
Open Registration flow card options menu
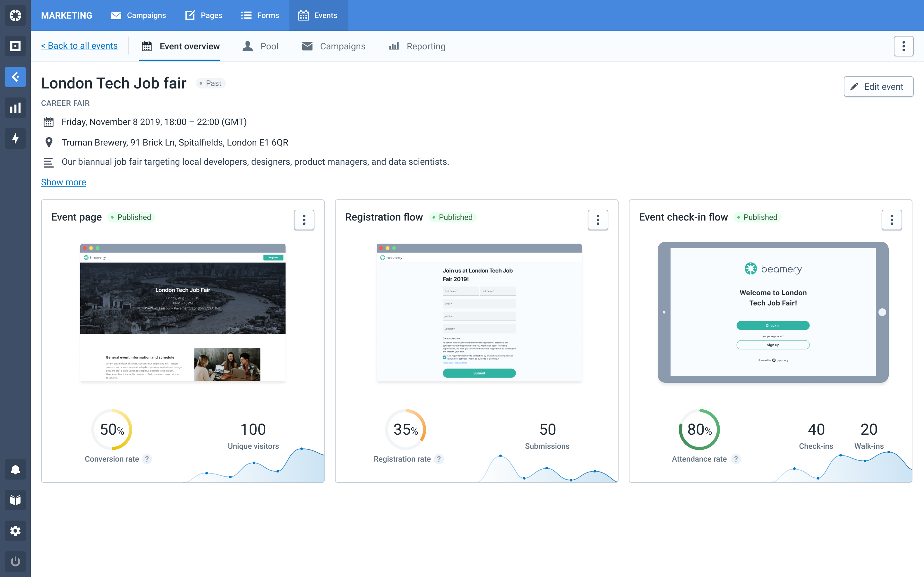[x=597, y=220]
